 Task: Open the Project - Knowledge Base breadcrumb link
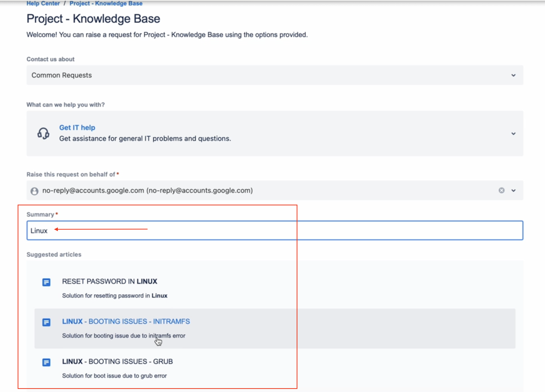(106, 3)
